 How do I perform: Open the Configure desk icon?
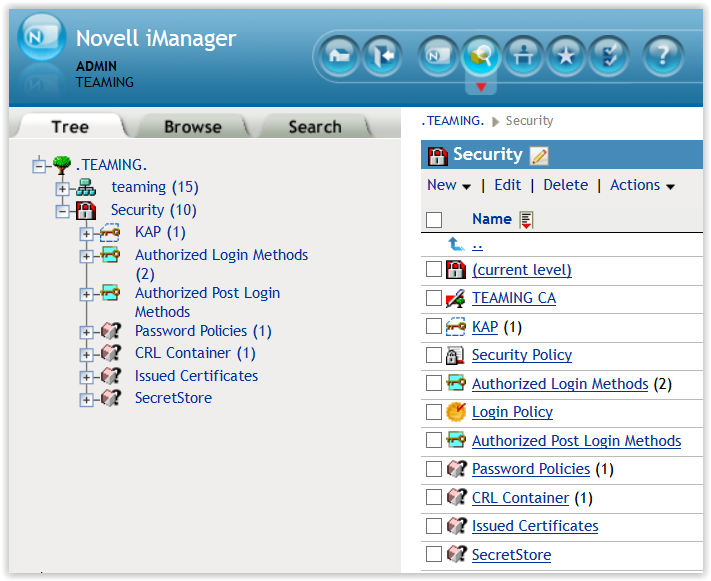click(x=523, y=56)
